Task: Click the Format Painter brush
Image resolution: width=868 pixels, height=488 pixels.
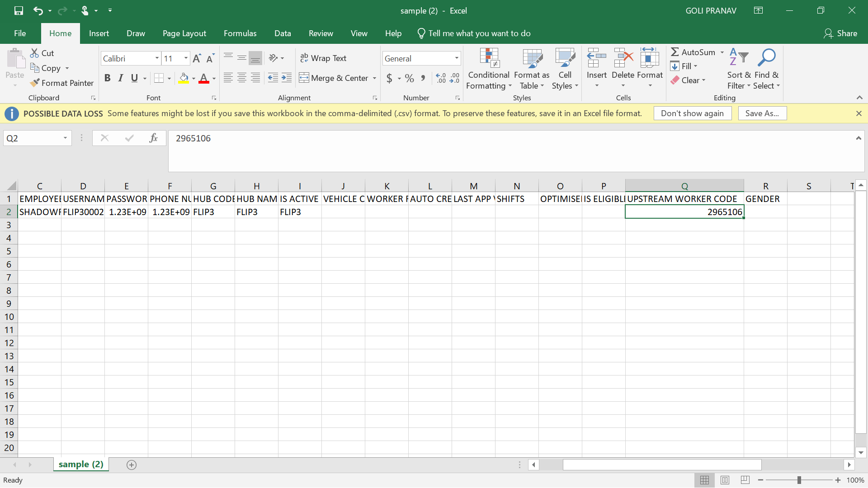Action: (x=34, y=83)
